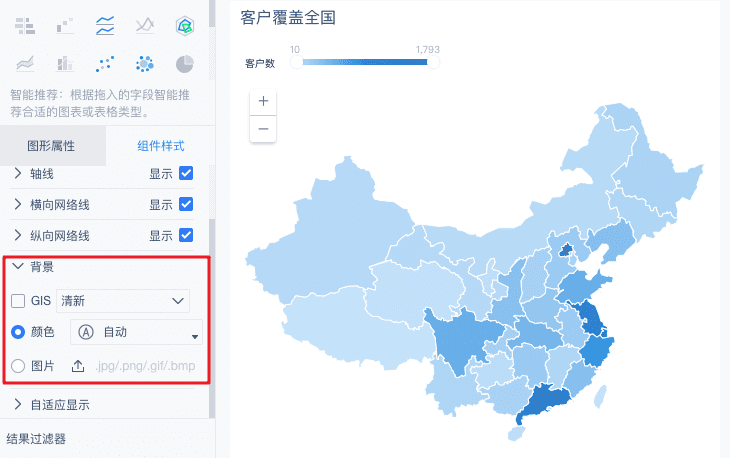Select the 图片 background radio button
The image size is (730, 458).
coord(18,366)
